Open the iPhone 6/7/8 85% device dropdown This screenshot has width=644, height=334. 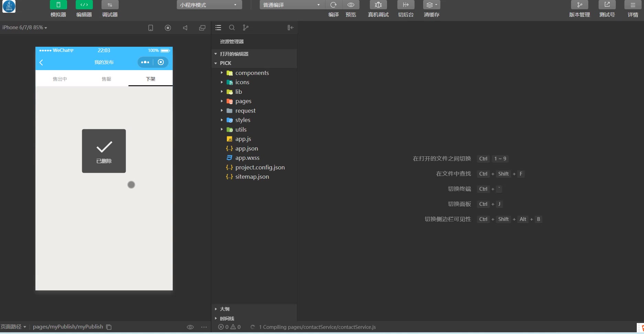(x=24, y=27)
